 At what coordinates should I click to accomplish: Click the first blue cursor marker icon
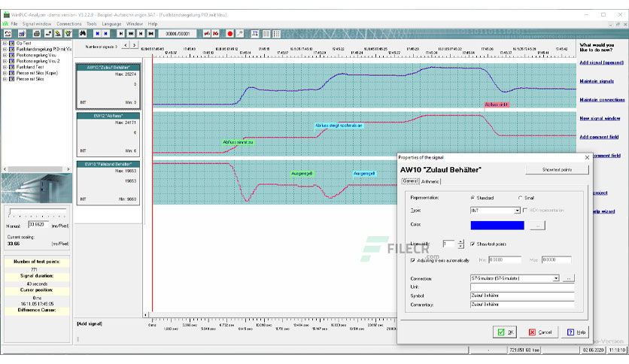pos(97,34)
